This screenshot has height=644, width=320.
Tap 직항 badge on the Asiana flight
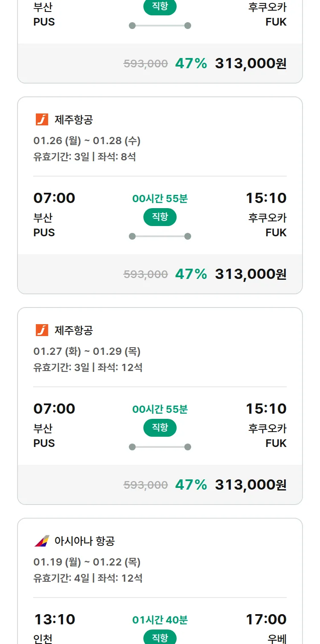pyautogui.click(x=160, y=638)
